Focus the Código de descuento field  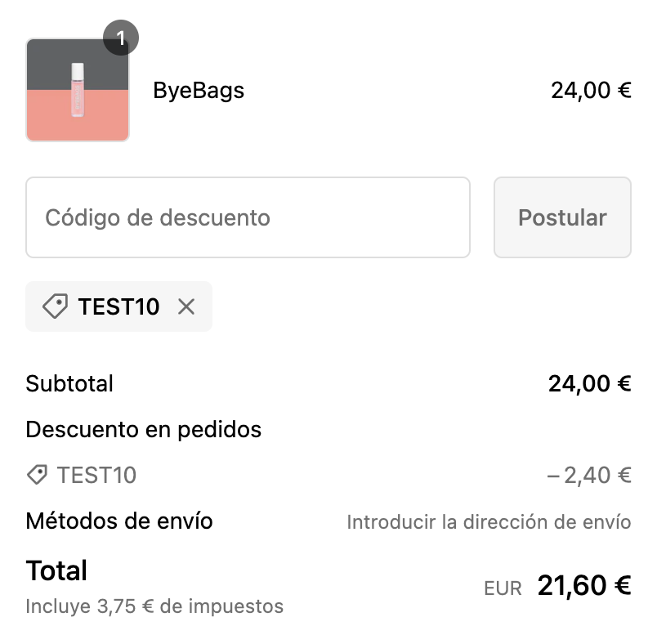[248, 217]
